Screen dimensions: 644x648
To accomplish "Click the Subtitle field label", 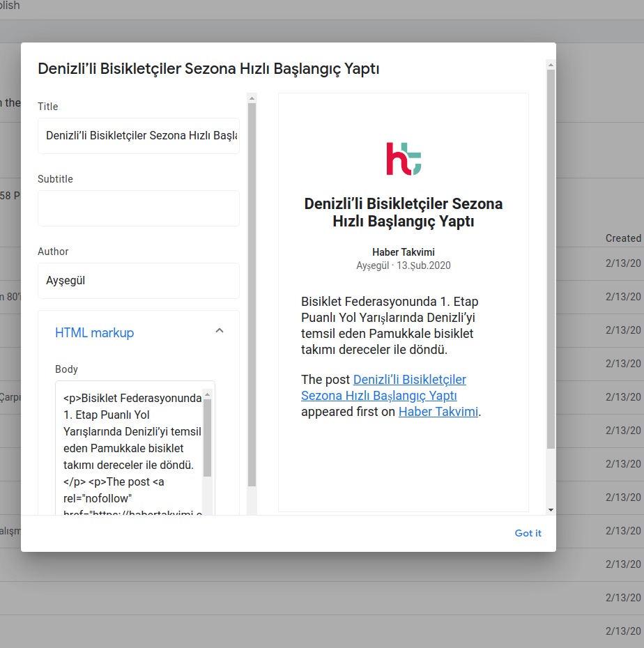I will (x=55, y=179).
